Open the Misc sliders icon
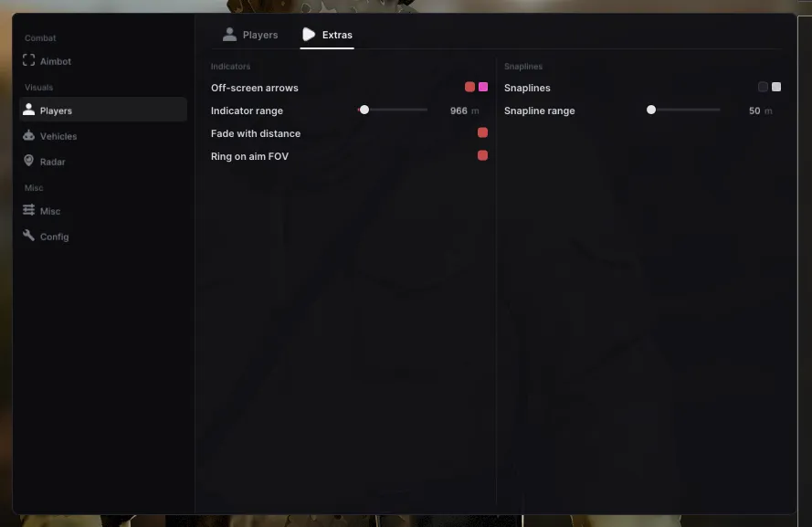812x527 pixels. tap(29, 210)
